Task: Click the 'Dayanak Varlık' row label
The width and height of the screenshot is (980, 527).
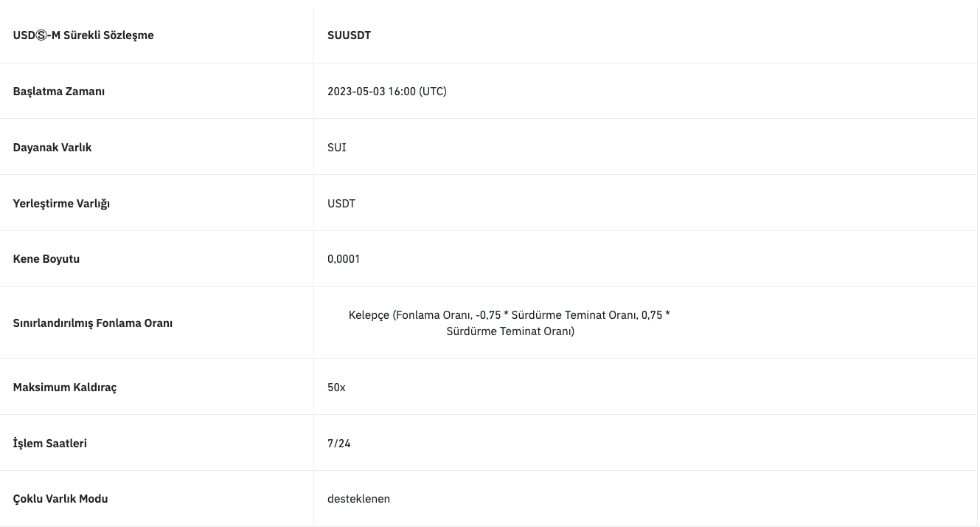Action: [52, 148]
